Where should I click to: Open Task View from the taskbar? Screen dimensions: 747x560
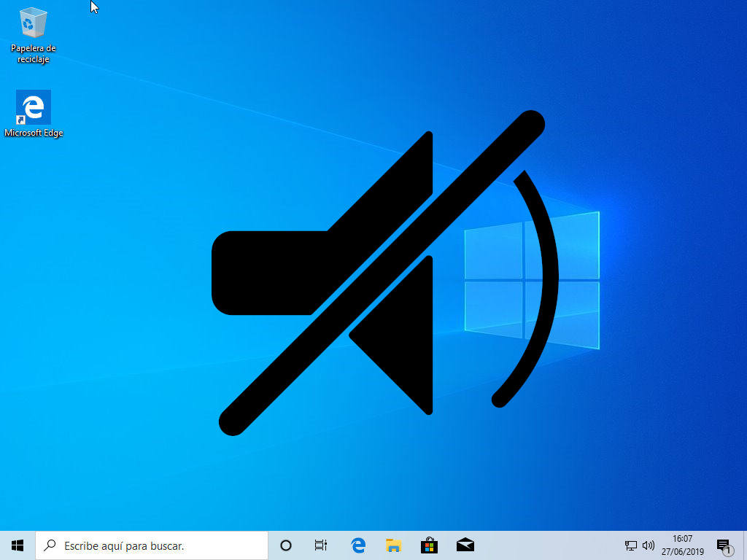(x=320, y=545)
